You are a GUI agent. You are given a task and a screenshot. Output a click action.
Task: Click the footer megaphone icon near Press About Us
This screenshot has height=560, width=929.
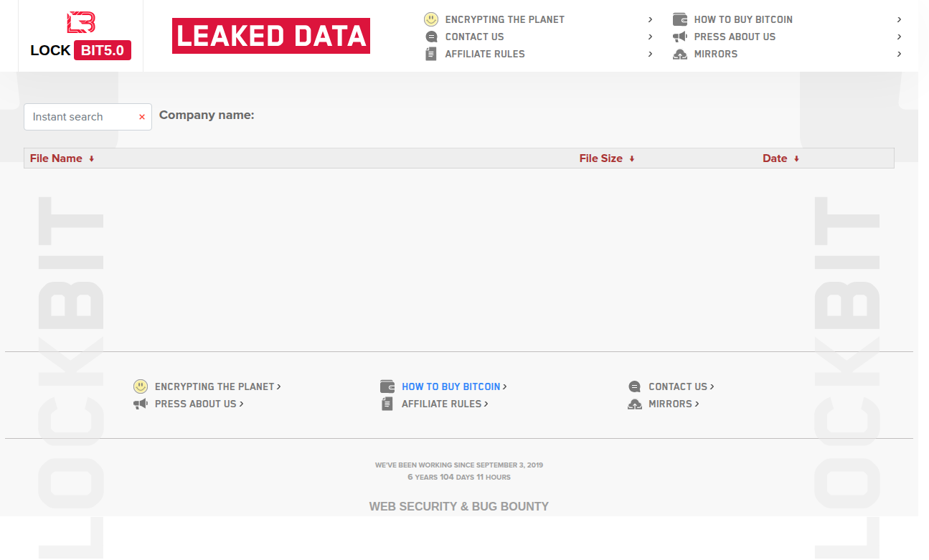click(x=141, y=404)
